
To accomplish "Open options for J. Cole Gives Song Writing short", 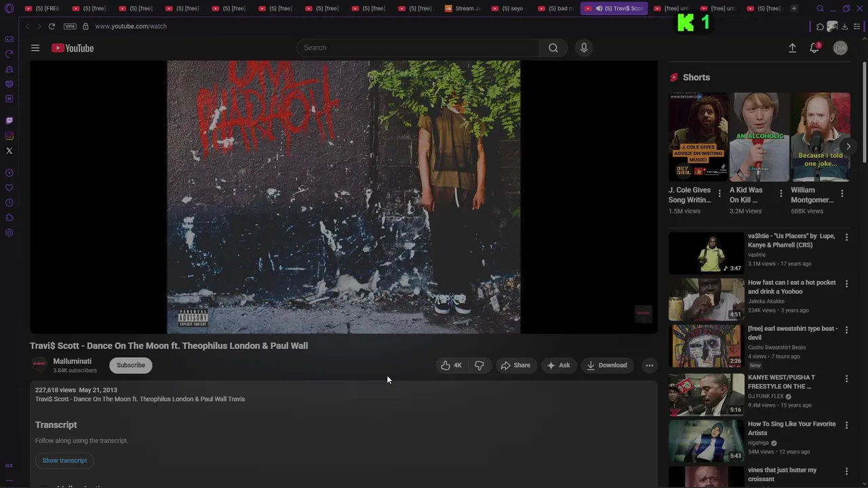I will coord(719,194).
